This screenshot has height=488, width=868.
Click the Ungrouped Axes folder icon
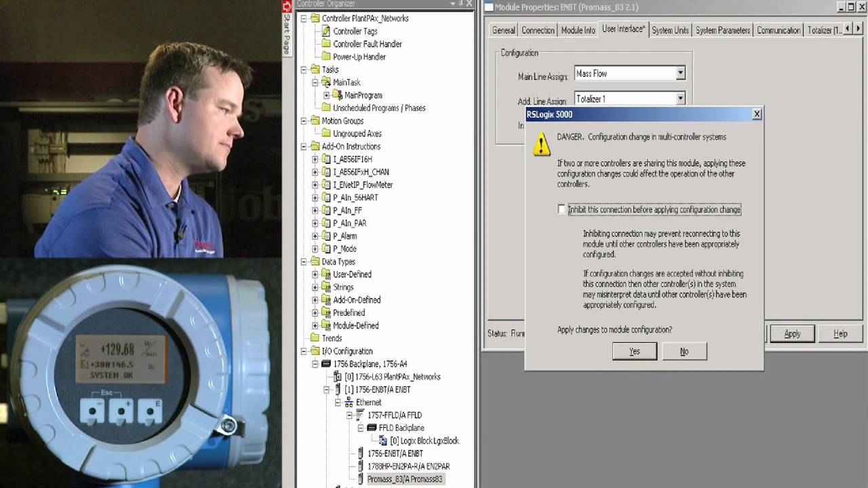click(326, 134)
